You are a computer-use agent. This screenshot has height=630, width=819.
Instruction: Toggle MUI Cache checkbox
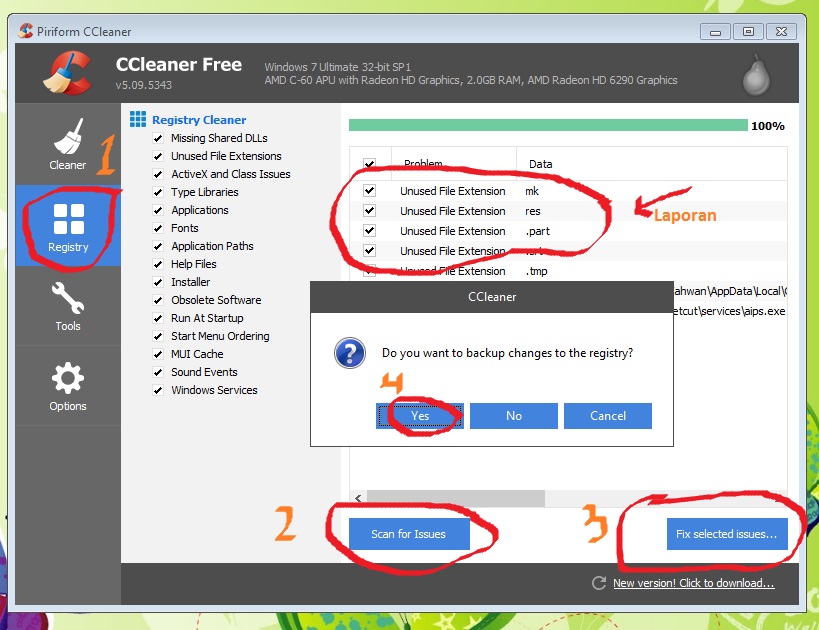tap(158, 354)
